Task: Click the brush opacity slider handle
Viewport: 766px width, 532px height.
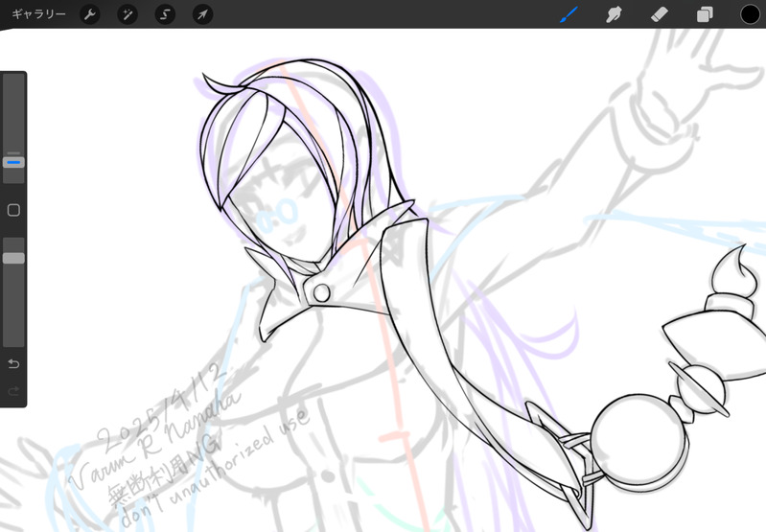Action: pyautogui.click(x=13, y=259)
